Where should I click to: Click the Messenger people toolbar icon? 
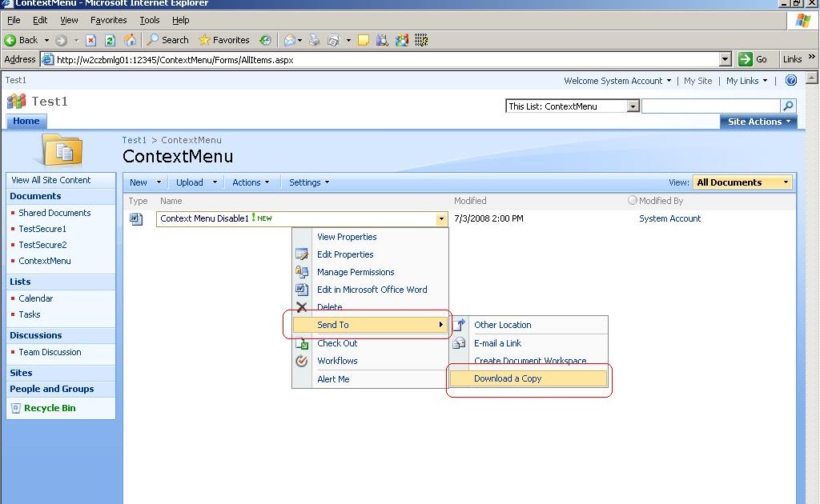(402, 40)
